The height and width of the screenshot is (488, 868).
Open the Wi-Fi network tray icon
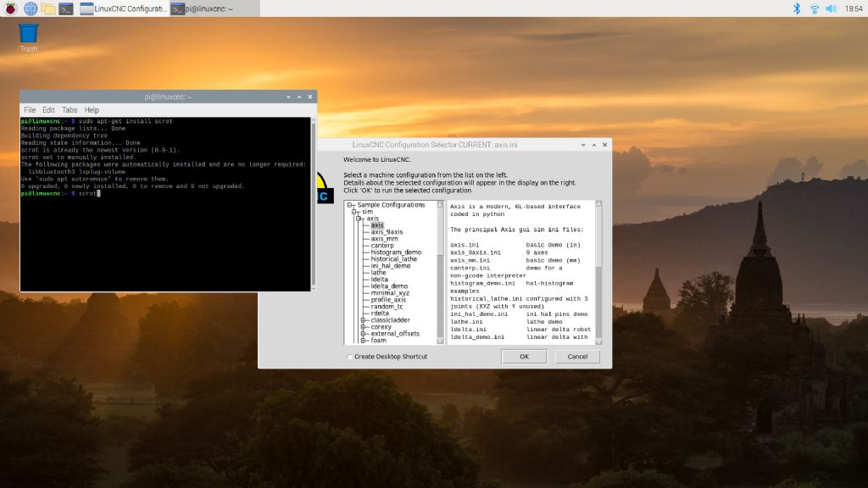814,8
